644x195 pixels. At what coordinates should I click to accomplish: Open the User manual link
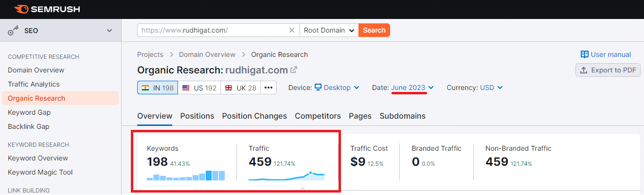point(611,54)
